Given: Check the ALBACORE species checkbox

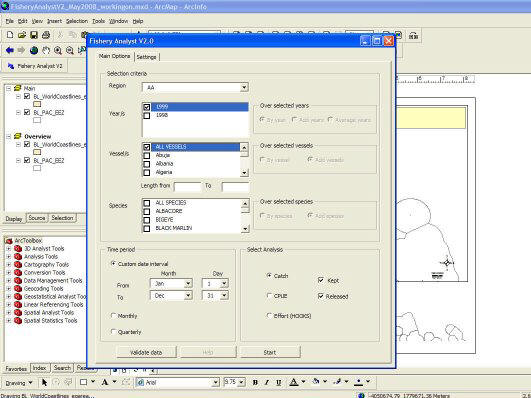Looking at the screenshot, I should 147,211.
